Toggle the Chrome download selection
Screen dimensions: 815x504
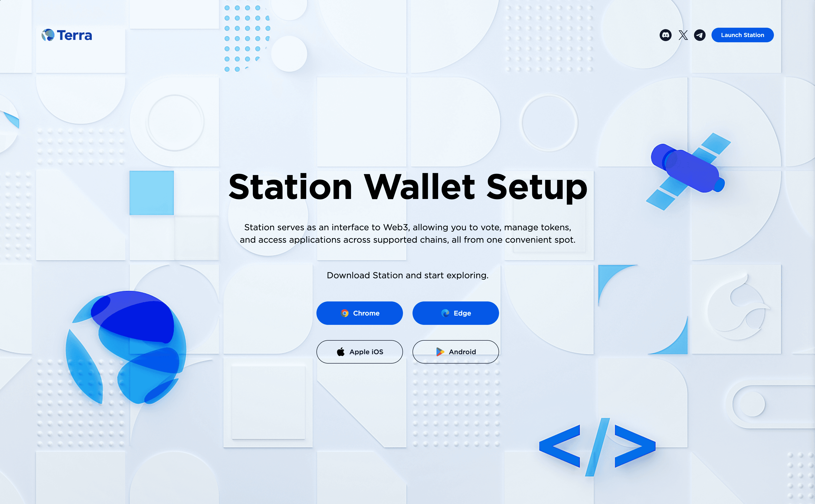point(359,313)
